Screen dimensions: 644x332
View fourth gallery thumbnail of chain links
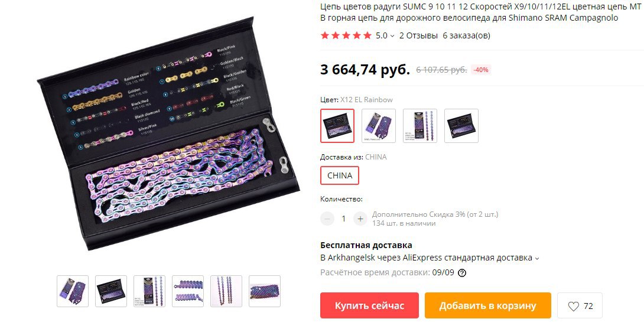tap(188, 291)
